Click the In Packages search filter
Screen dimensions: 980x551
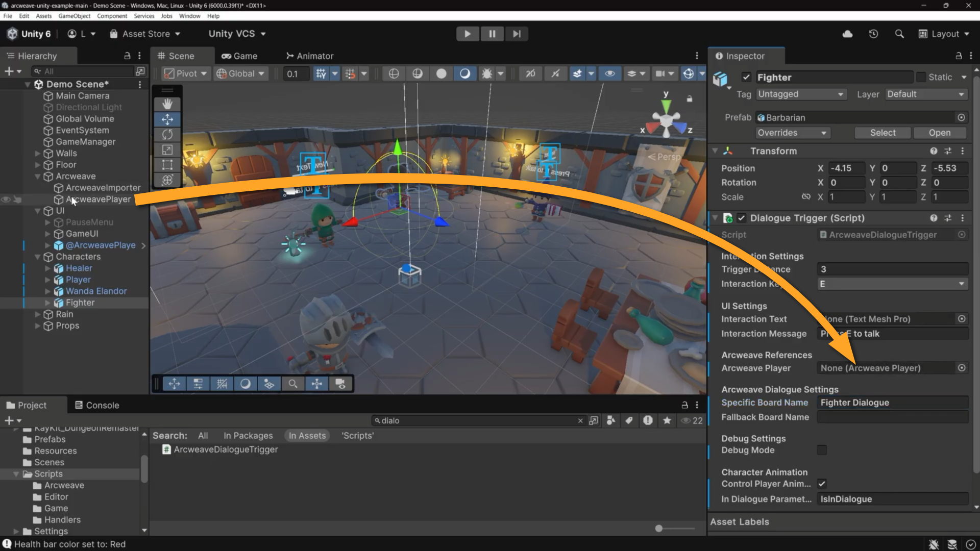tap(248, 436)
